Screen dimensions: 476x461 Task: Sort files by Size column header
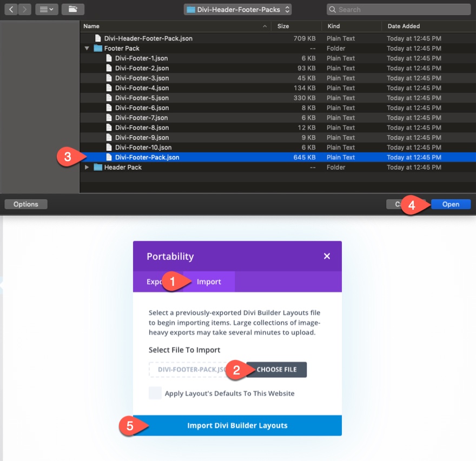point(296,26)
